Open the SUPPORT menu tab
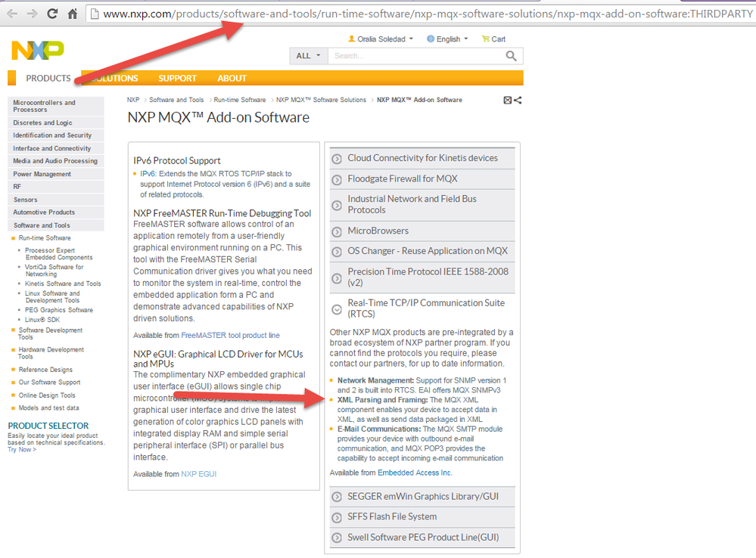The width and height of the screenshot is (756, 558). point(177,78)
